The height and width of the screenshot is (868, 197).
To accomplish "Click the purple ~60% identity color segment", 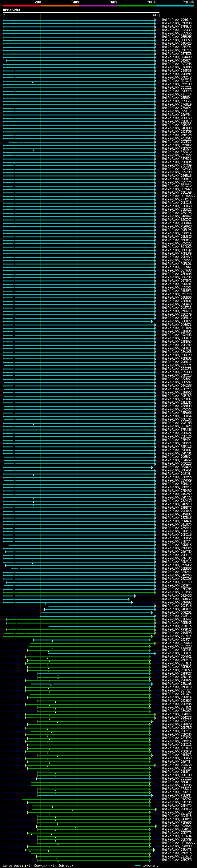I will pos(98,6).
